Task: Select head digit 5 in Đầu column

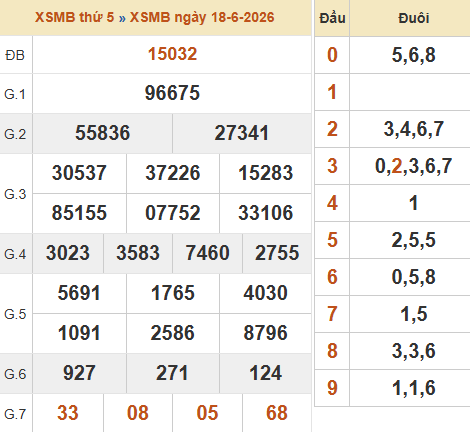Action: 332,240
